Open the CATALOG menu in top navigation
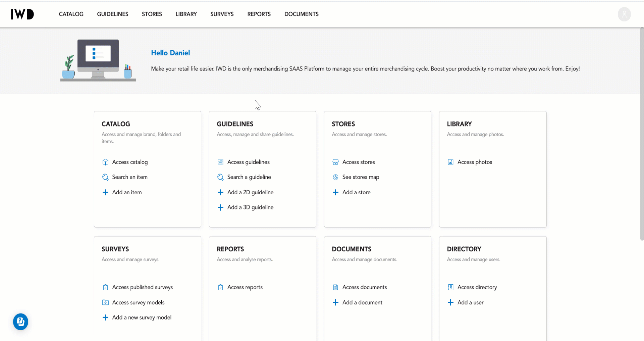Image resolution: width=644 pixels, height=341 pixels. pyautogui.click(x=71, y=14)
